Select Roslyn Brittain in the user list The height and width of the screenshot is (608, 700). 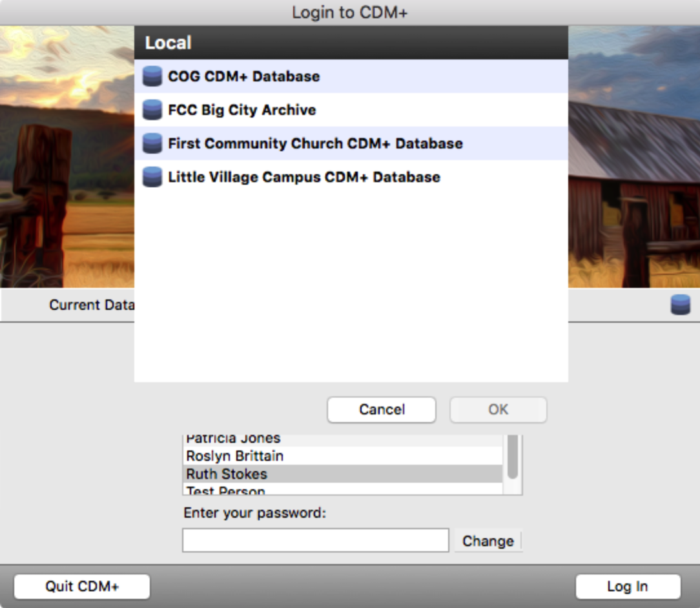234,456
